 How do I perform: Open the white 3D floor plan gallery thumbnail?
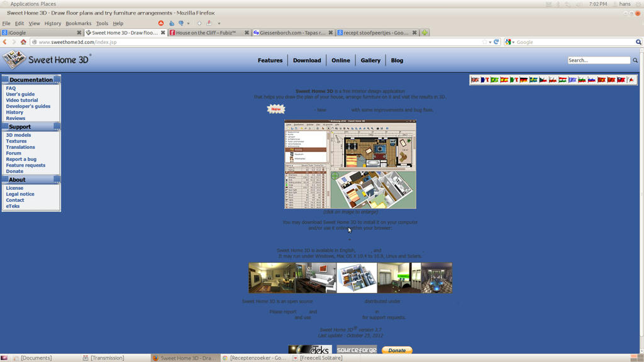point(357,278)
